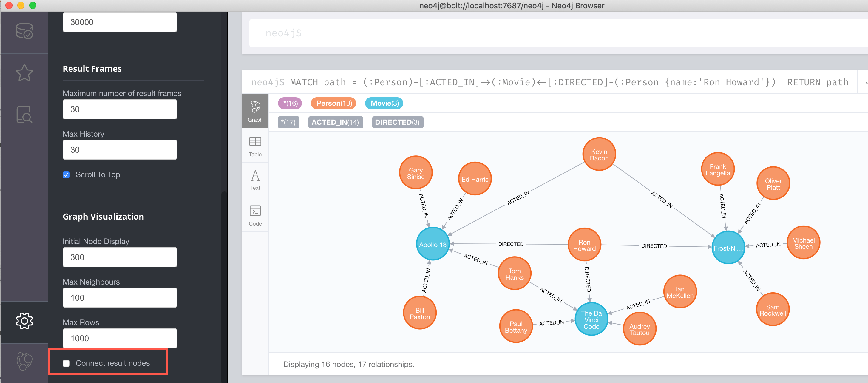Uncheck the Scroll To Top checkbox

point(67,174)
